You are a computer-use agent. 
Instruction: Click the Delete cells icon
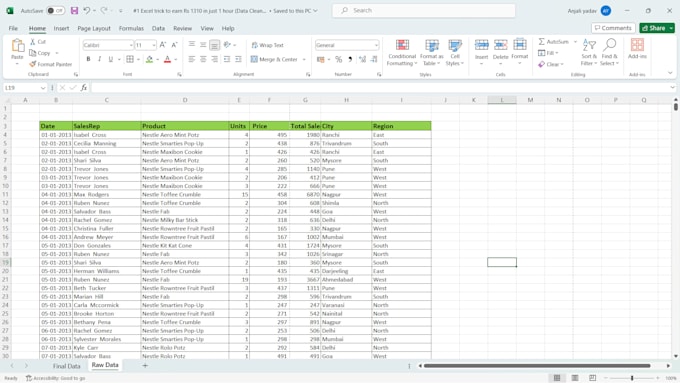click(x=500, y=45)
